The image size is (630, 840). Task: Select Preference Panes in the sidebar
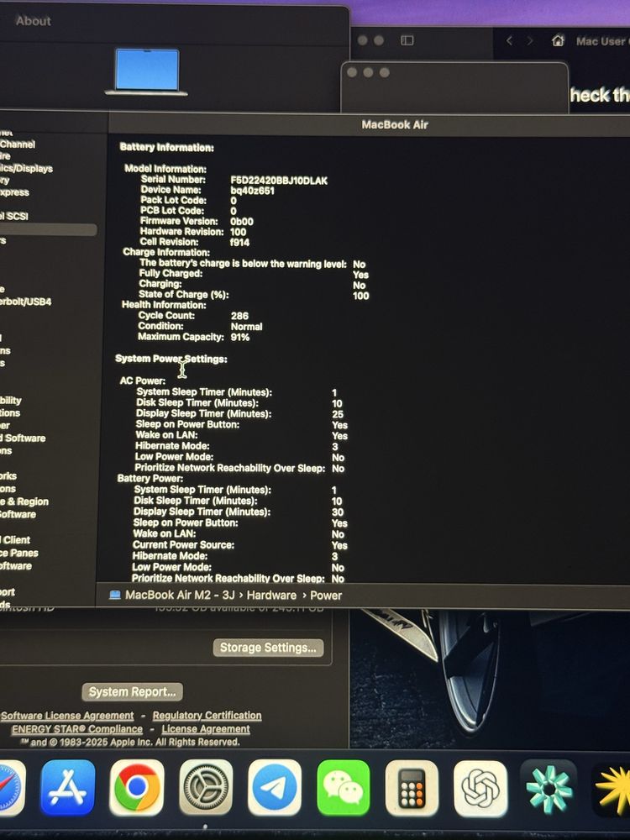[x=19, y=553]
